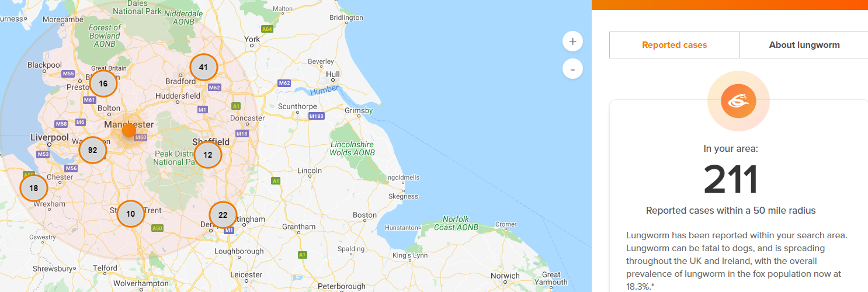
Task: Select the 41 cases cluster near Bradford
Action: (x=203, y=67)
